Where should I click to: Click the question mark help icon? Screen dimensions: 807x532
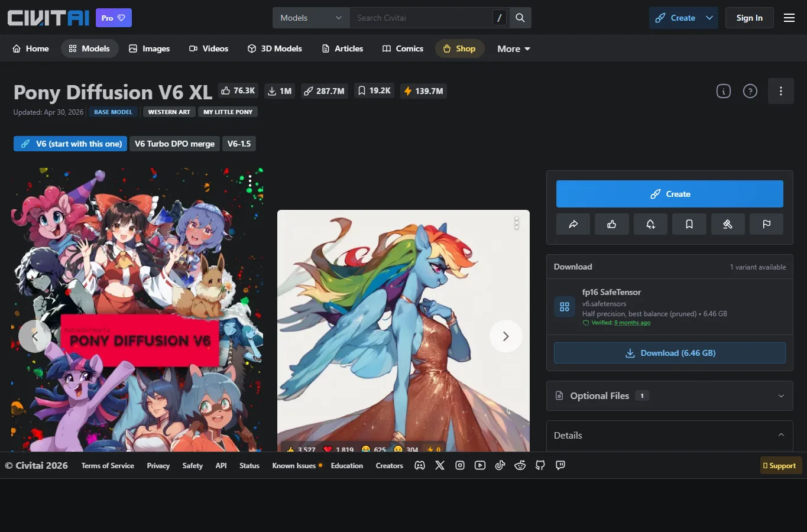pos(750,91)
